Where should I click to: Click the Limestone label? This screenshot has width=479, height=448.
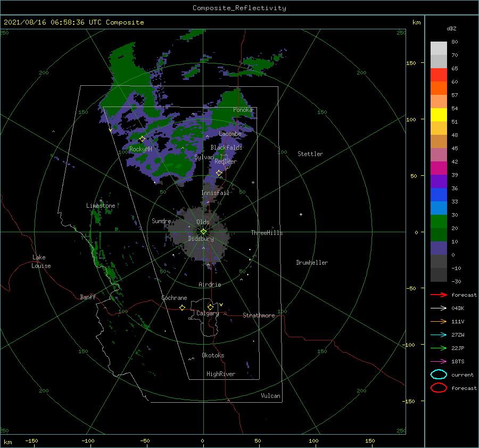point(101,206)
